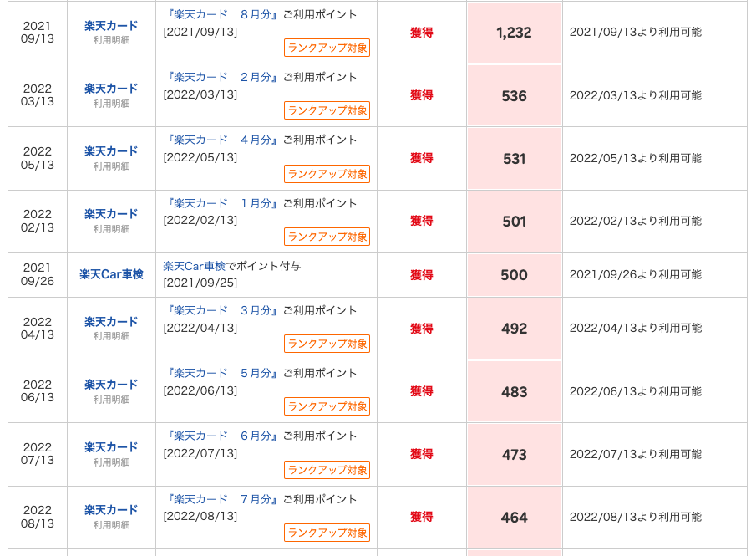
Task: Click the 『楽天カード 7月分』 link
Action: pyautogui.click(x=222, y=499)
